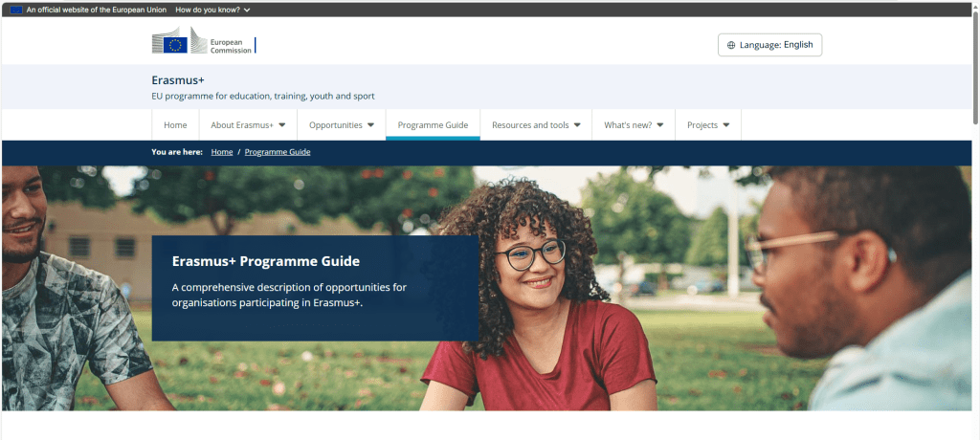The height and width of the screenshot is (440, 980).
Task: Click the Opportunities menu label
Action: click(x=336, y=125)
